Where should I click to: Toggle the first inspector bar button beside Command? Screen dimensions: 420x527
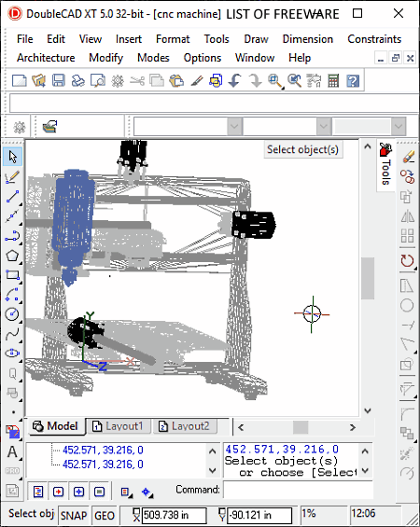[x=38, y=492]
